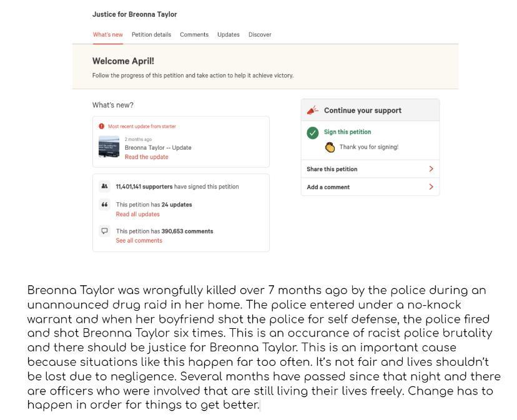Open the Read all updates link

(137, 214)
